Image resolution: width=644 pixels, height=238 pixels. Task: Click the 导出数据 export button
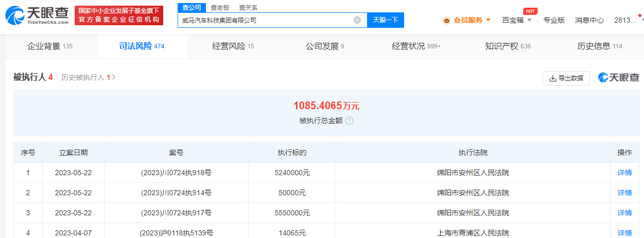[566, 78]
